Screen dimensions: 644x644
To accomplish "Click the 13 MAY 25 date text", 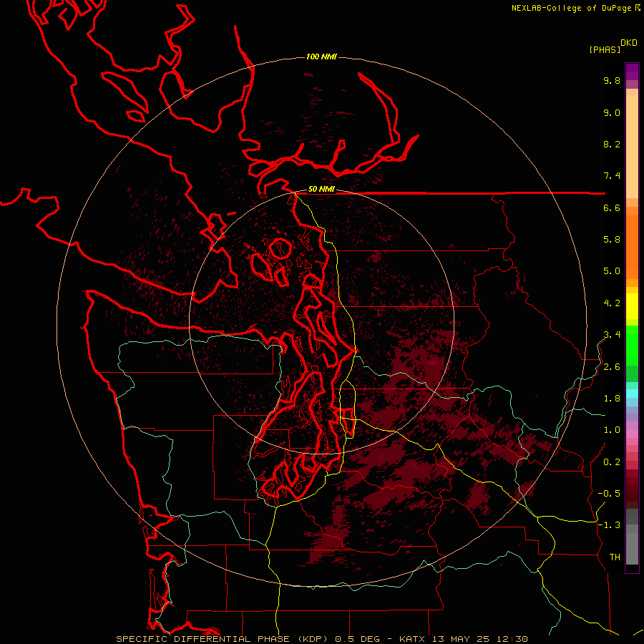I will point(459,639).
